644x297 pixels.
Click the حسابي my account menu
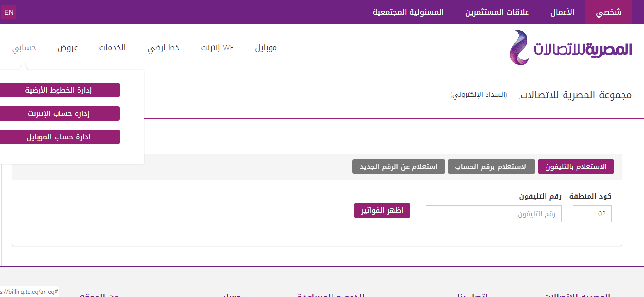click(x=24, y=48)
